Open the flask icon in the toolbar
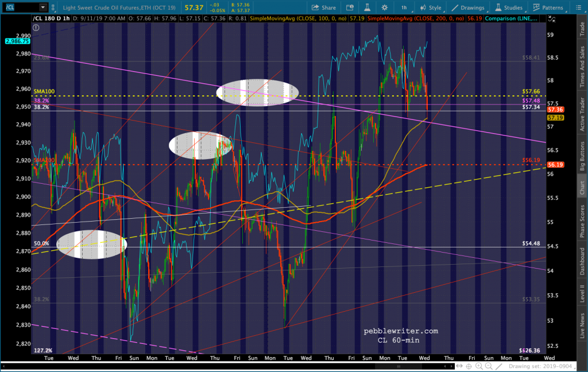Screen dimensions: 588x372 pos(367,7)
